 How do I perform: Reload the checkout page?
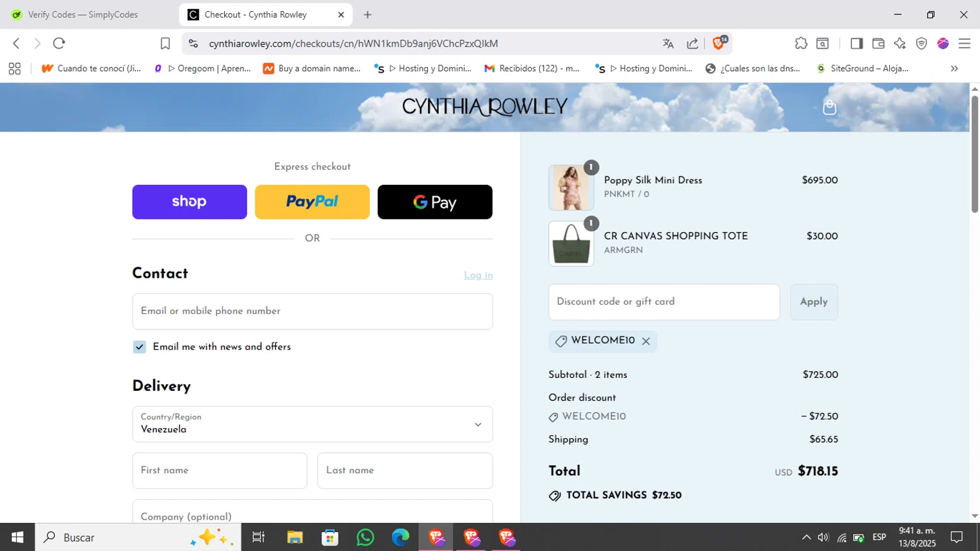click(59, 43)
